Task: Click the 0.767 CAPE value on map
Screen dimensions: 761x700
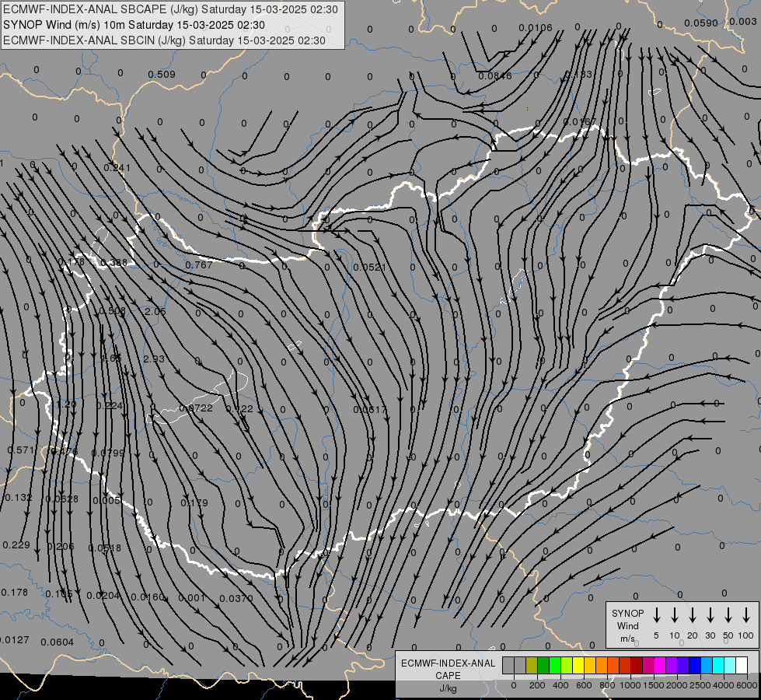Action: pos(199,264)
